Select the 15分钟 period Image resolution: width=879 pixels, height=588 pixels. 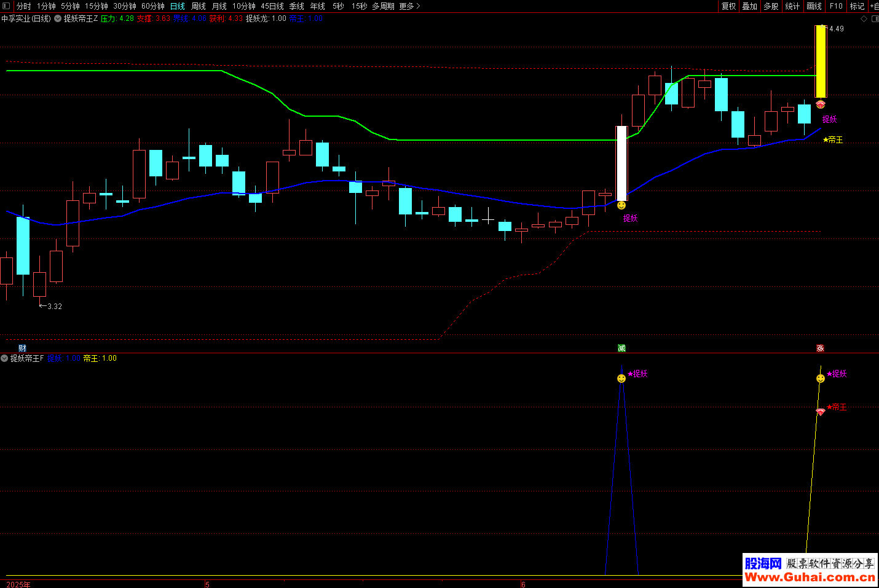click(97, 6)
